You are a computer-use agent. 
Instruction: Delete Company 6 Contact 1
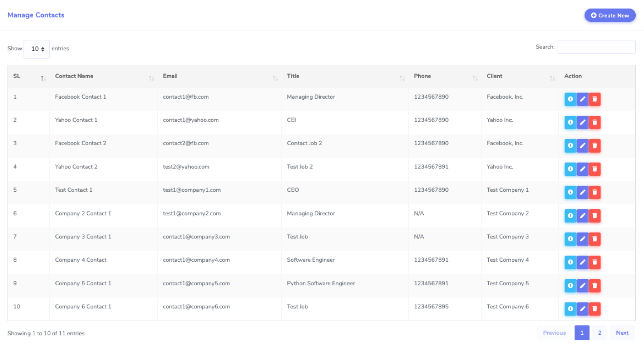(x=595, y=309)
